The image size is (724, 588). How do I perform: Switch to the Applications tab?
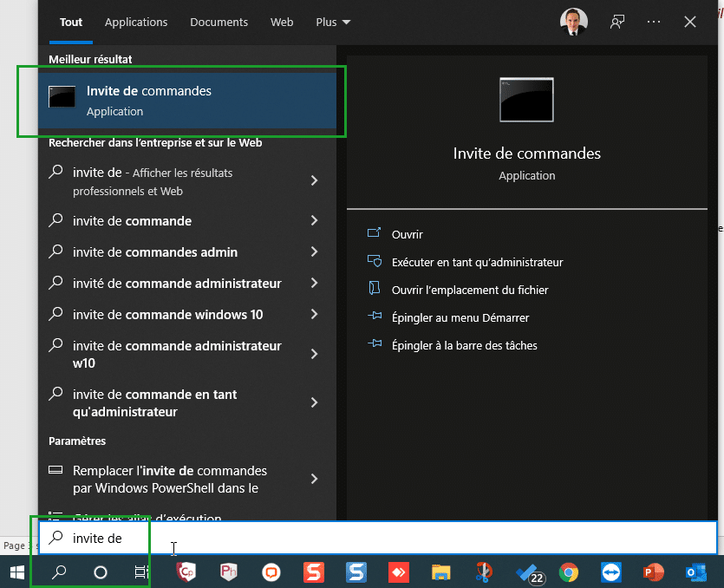tap(136, 23)
